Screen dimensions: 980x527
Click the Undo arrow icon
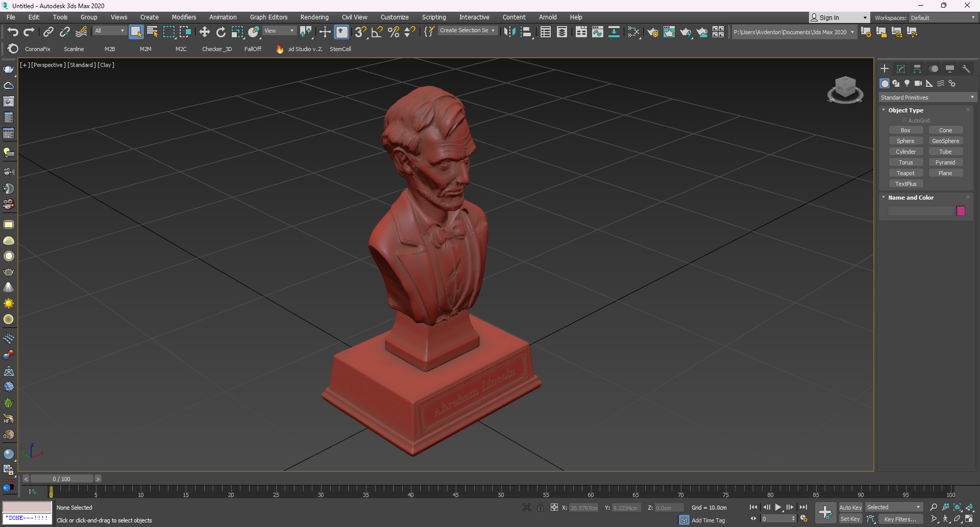point(13,32)
